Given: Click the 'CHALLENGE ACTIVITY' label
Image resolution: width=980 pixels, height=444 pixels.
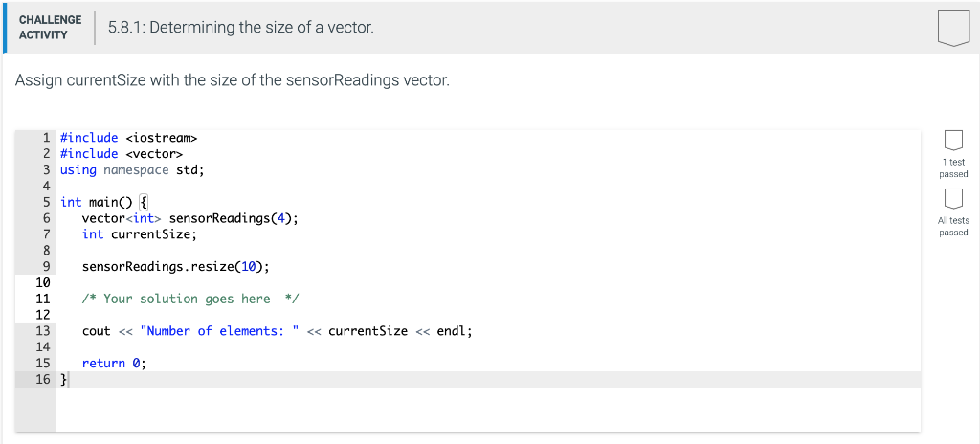Looking at the screenshot, I should [50, 27].
